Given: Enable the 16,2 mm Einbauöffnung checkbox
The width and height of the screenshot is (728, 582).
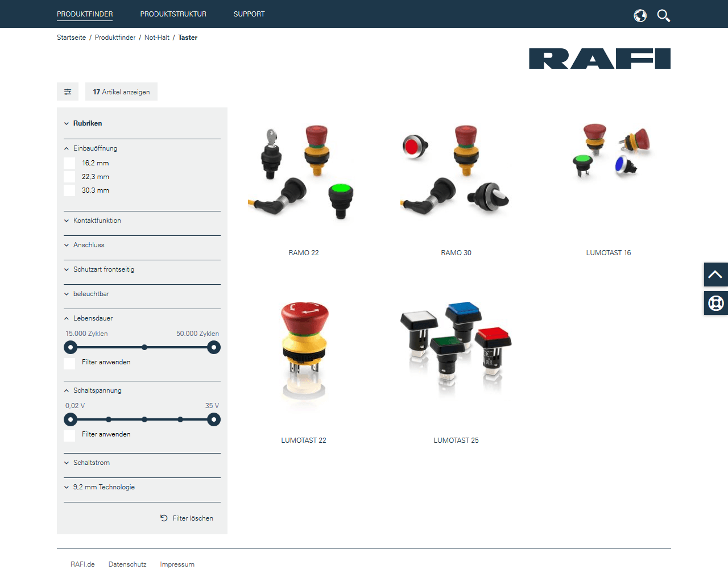Looking at the screenshot, I should pos(69,163).
